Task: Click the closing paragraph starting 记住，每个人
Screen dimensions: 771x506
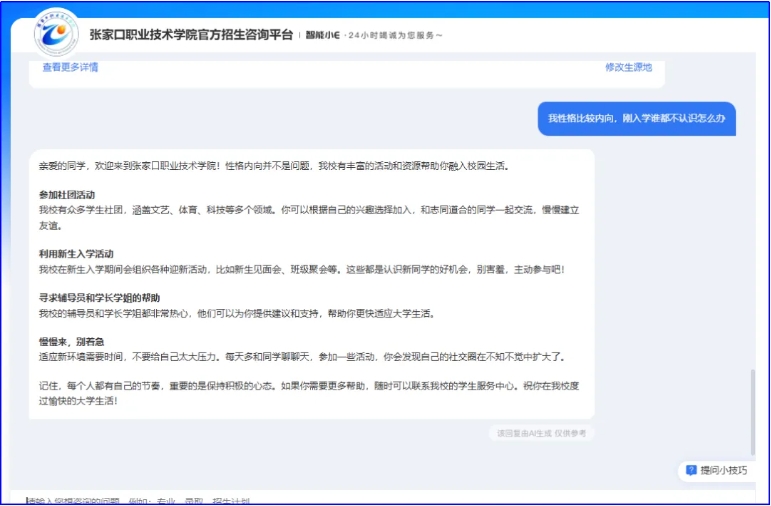Action: [309, 393]
